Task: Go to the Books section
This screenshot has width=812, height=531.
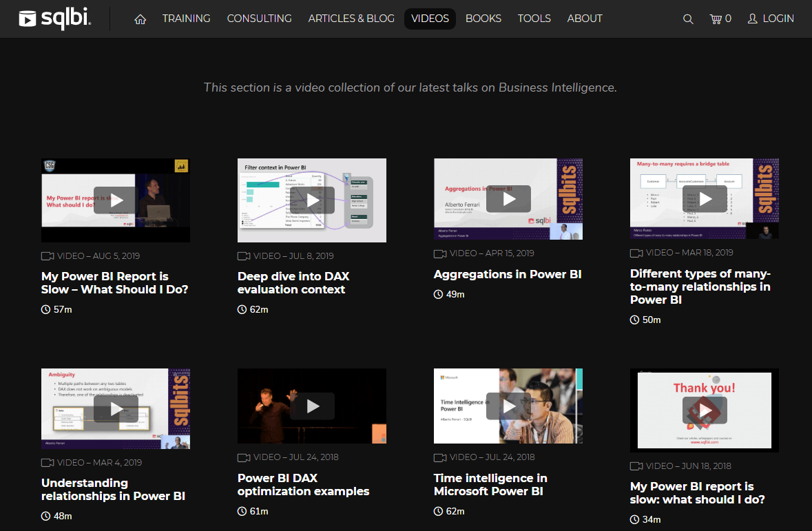Action: [x=483, y=19]
